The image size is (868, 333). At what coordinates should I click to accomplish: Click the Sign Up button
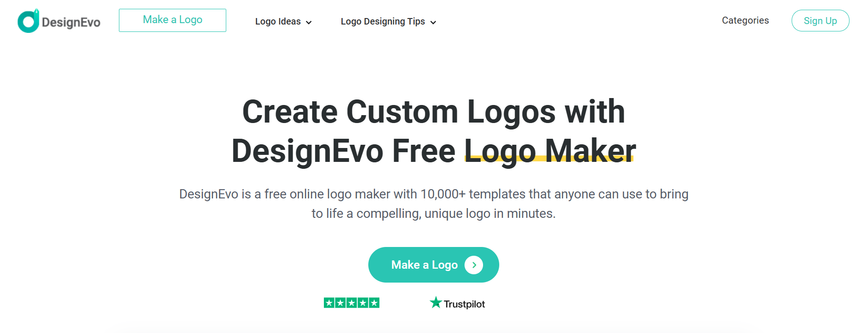point(820,20)
